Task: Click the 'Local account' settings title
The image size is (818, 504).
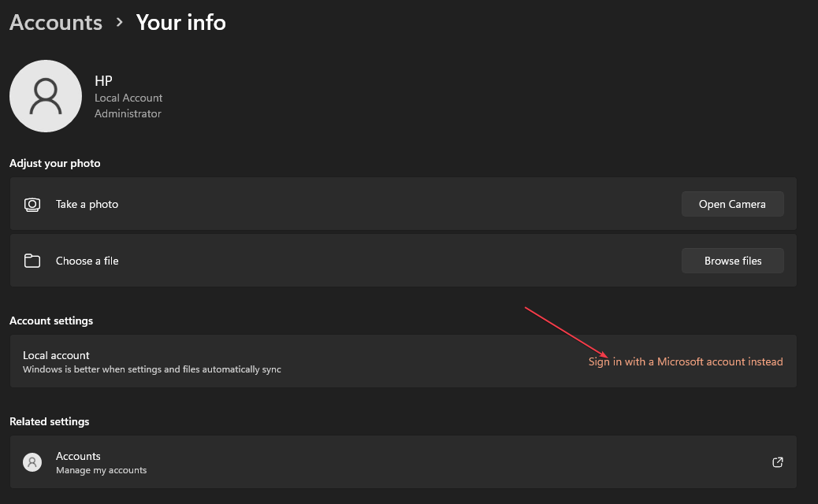Action: click(x=56, y=355)
